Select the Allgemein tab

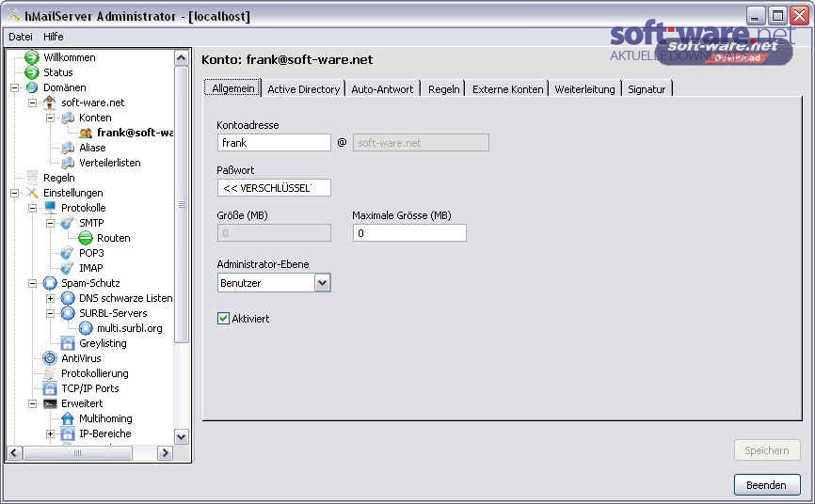tap(232, 88)
